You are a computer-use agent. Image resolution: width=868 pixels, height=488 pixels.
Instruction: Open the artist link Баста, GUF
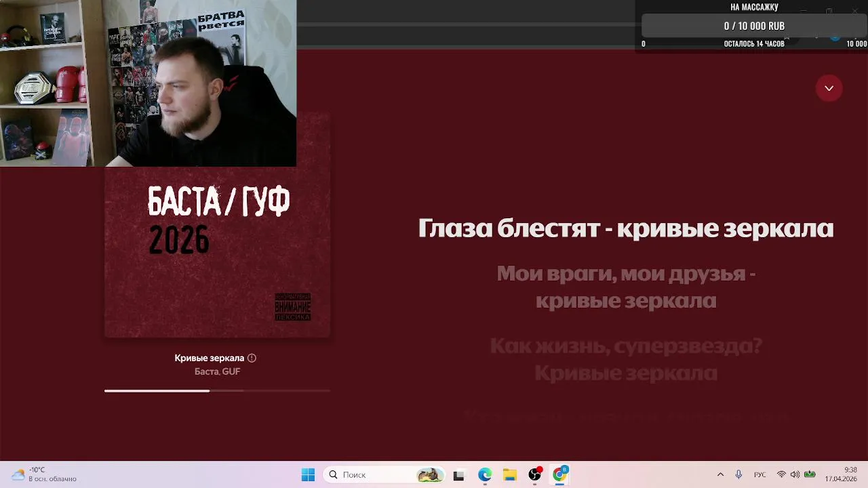click(x=217, y=371)
